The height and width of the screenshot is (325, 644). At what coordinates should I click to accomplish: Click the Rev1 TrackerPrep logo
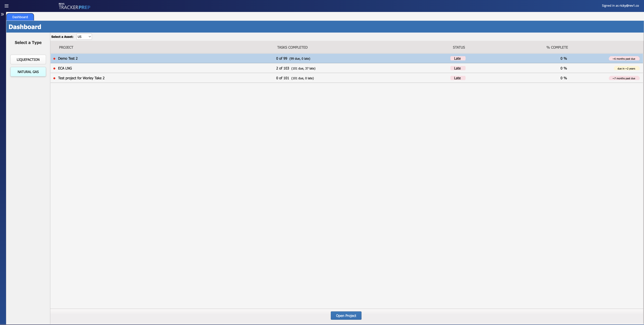click(74, 6)
